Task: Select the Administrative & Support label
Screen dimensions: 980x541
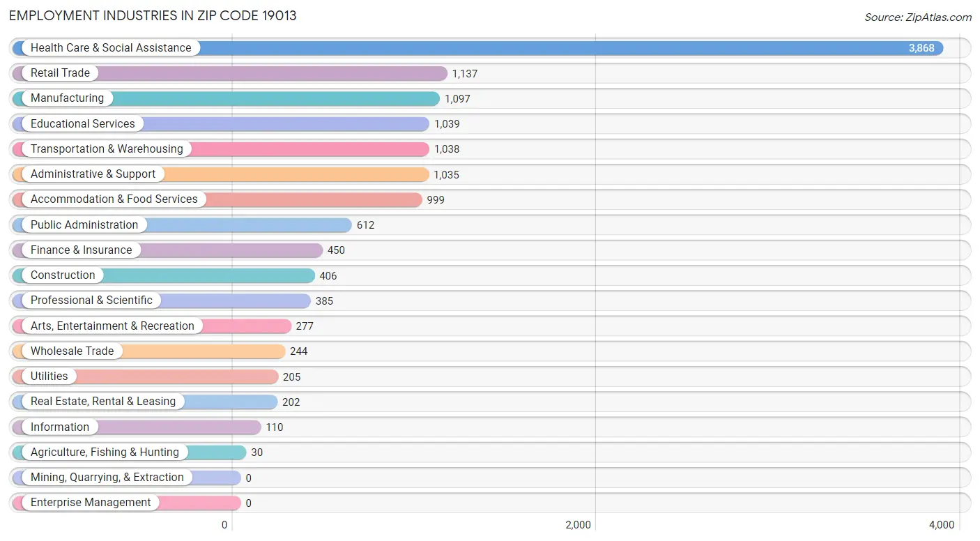Action: 93,174
